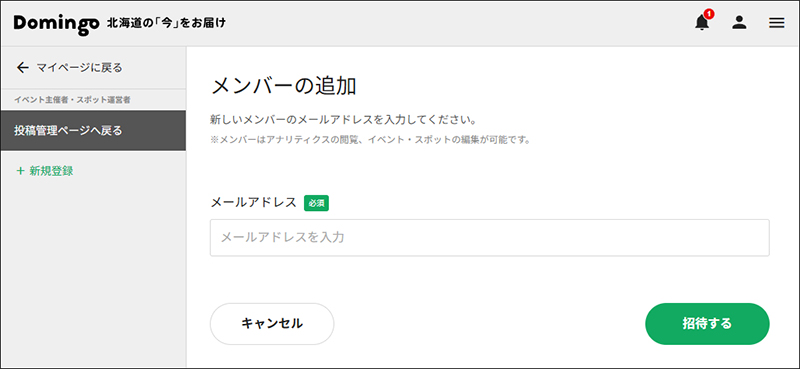Click the メンバーの追加 page heading

[x=283, y=86]
